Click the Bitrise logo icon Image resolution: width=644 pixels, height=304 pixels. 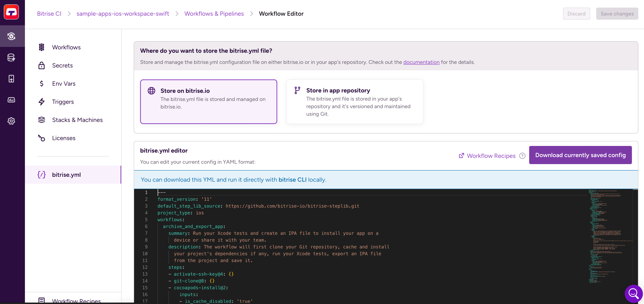(11, 12)
